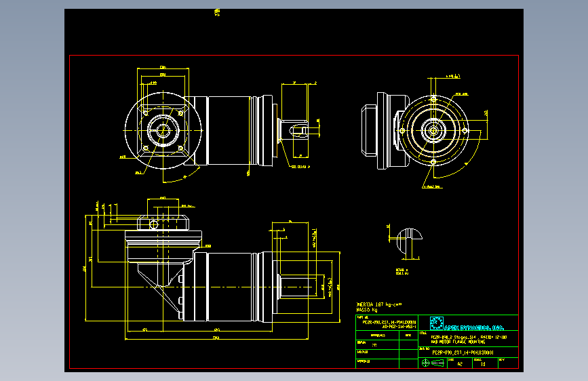Click the hex clamp collar atop bottom-left view

pyautogui.click(x=163, y=223)
